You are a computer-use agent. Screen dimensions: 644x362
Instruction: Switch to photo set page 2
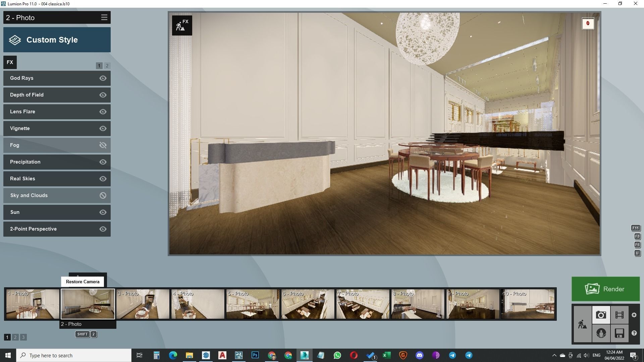point(15,337)
